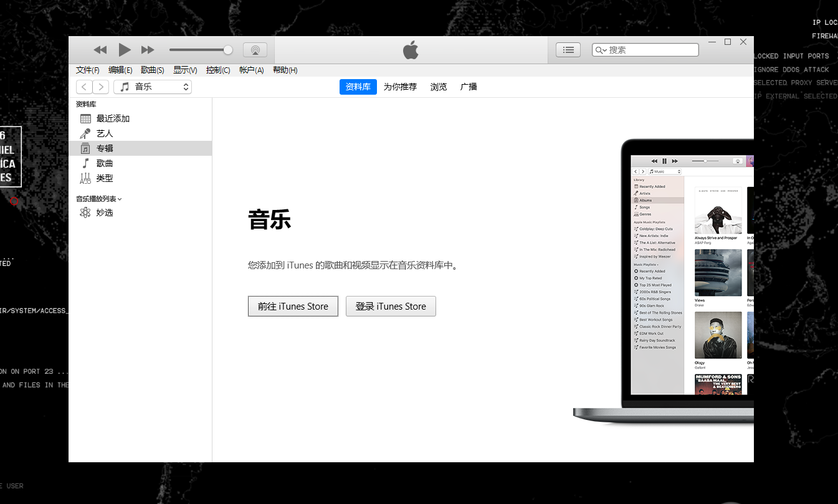Open the 妙选 (Genius) playlist icon
The height and width of the screenshot is (504, 838).
tap(85, 212)
